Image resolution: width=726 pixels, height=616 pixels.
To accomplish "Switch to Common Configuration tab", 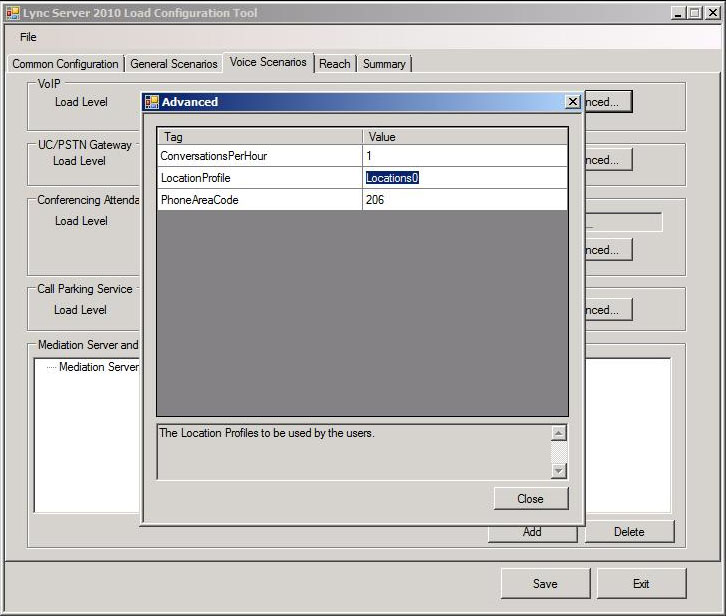I will [x=65, y=64].
